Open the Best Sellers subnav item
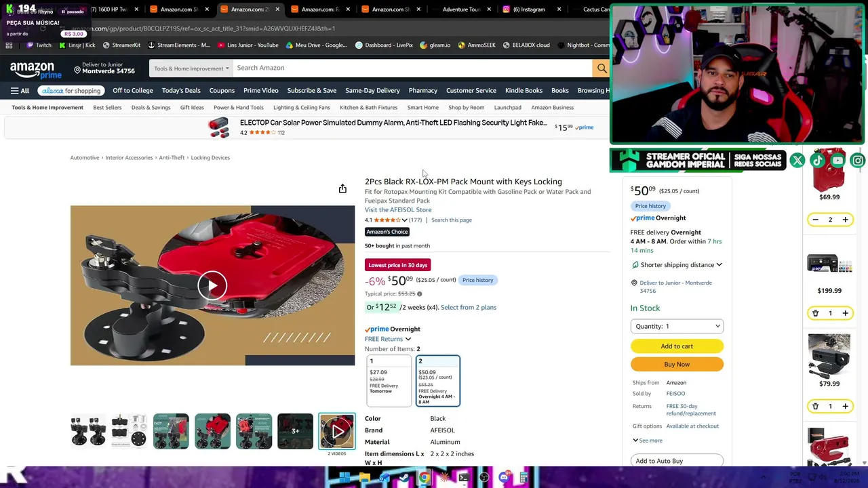Screen dimensions: 868x488 pos(107,108)
